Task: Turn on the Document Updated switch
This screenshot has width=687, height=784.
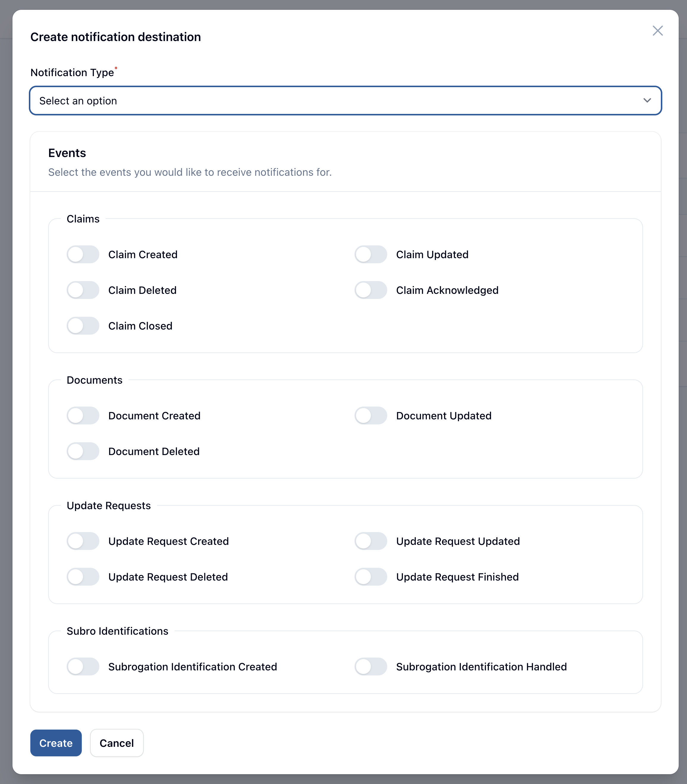Action: coord(370,415)
